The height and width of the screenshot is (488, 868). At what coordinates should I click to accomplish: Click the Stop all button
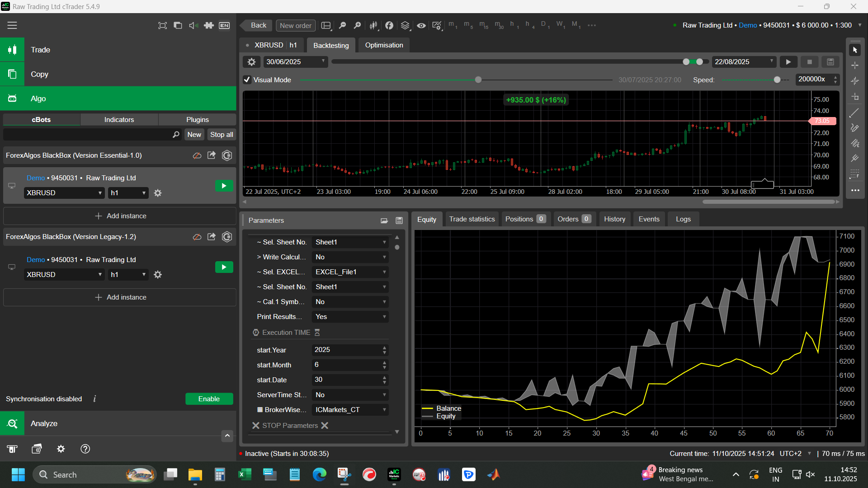click(222, 135)
